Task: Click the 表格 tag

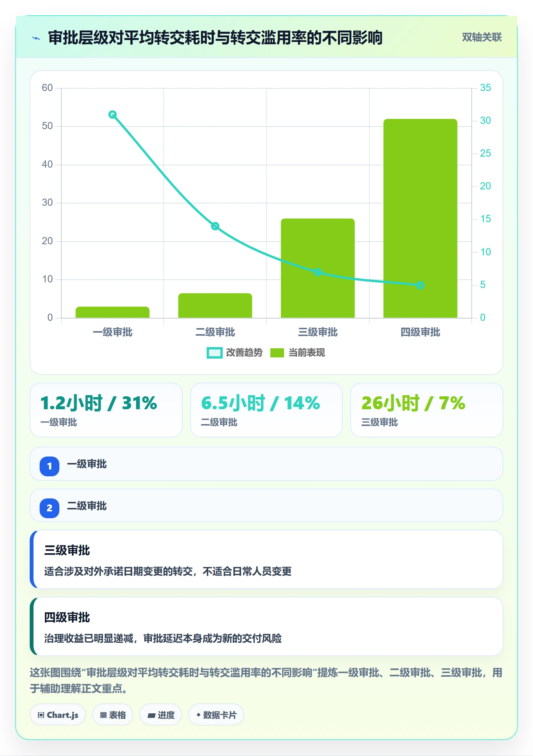Action: coord(113,715)
